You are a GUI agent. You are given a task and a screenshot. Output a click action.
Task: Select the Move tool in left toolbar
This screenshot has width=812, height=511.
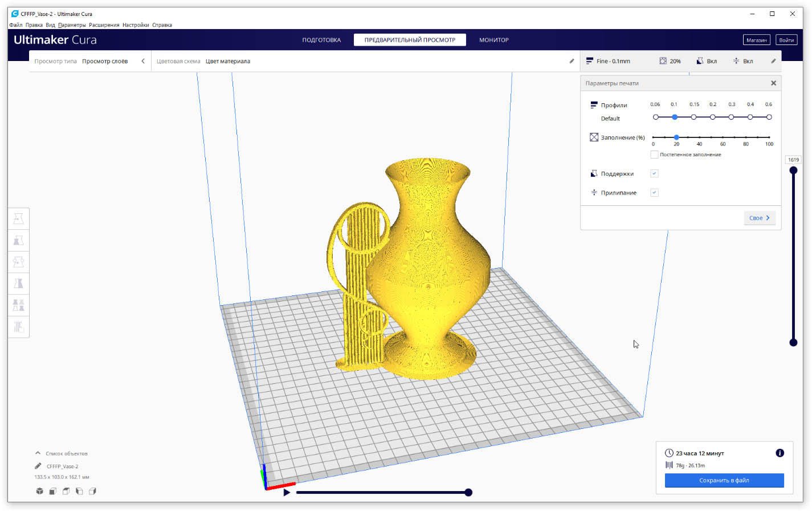(x=18, y=219)
